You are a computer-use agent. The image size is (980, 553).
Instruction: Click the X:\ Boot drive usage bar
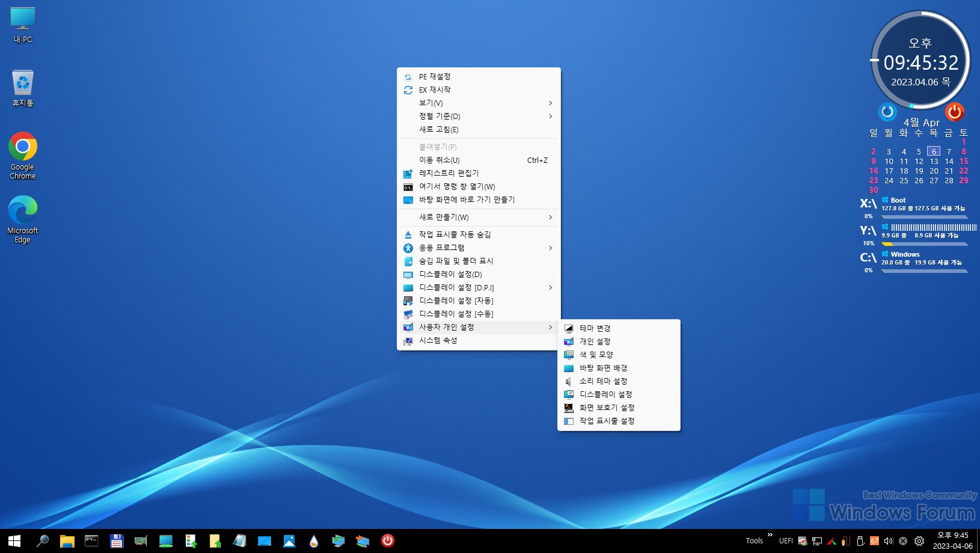click(x=925, y=217)
